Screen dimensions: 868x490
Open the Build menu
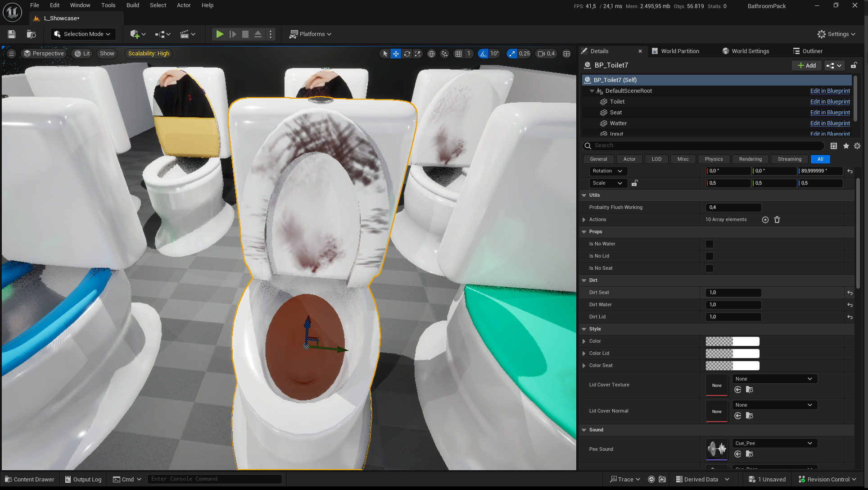pos(132,5)
